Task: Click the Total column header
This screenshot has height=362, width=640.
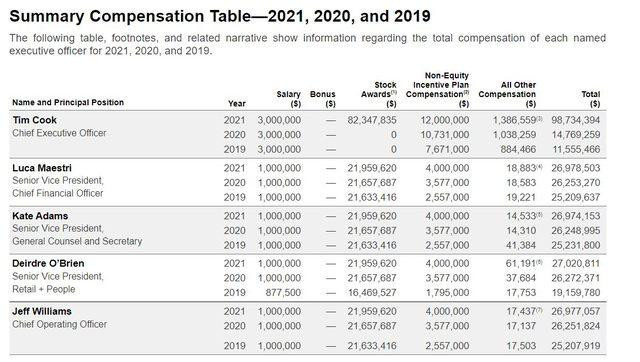Action: pos(591,99)
